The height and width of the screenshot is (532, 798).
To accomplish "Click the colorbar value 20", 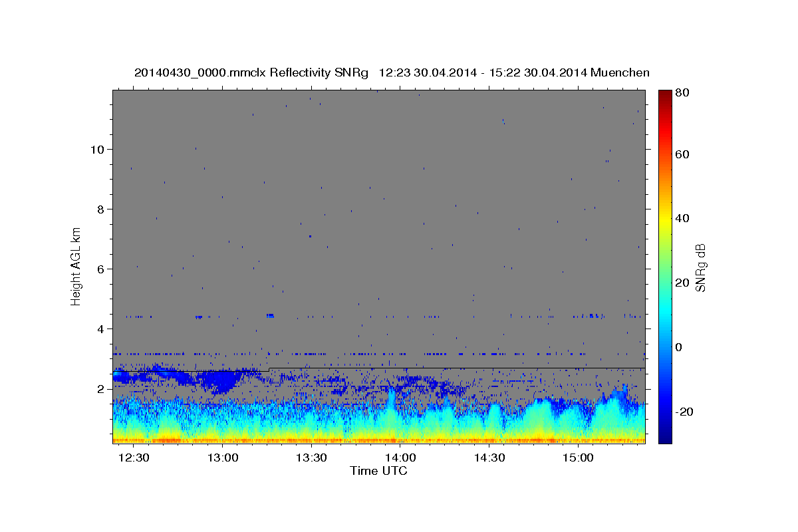I will click(x=683, y=283).
